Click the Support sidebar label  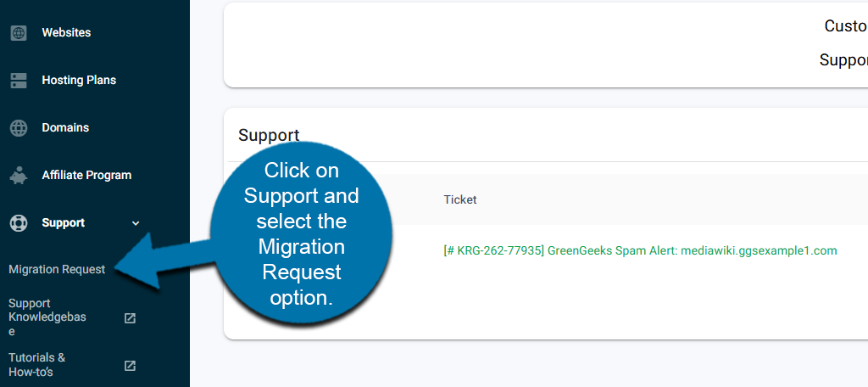[x=64, y=223]
